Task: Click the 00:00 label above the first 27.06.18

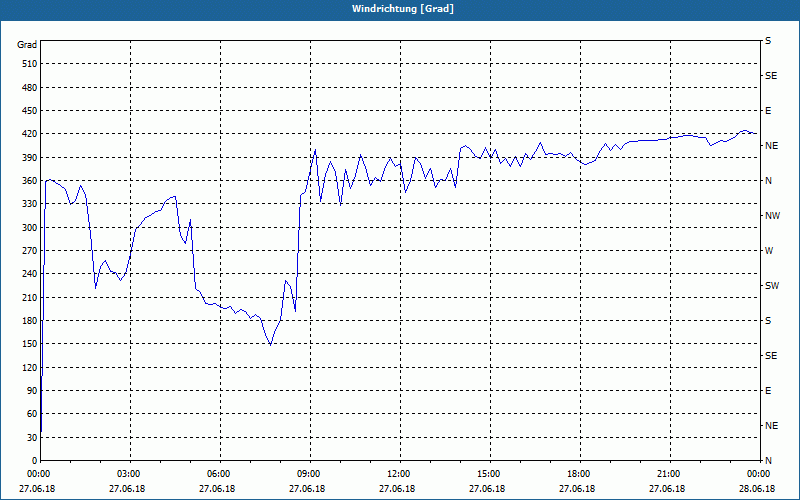Action: (41, 474)
